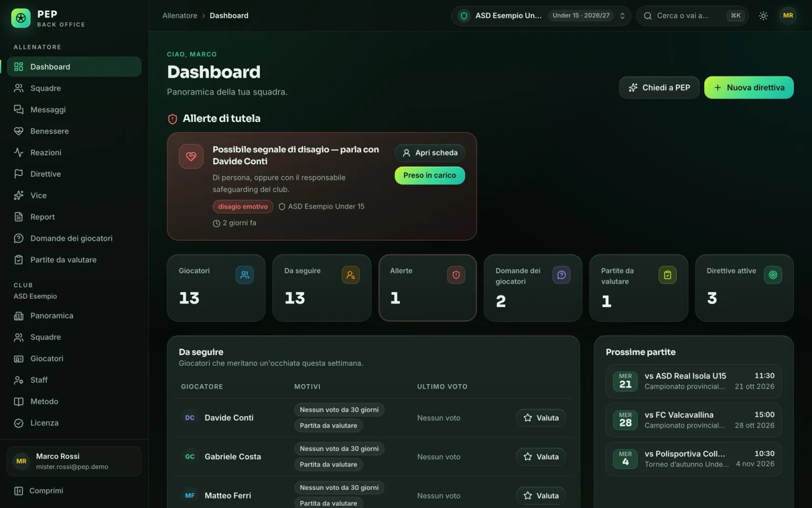Click the Da seguire card icon
Image resolution: width=812 pixels, height=508 pixels.
[350, 275]
